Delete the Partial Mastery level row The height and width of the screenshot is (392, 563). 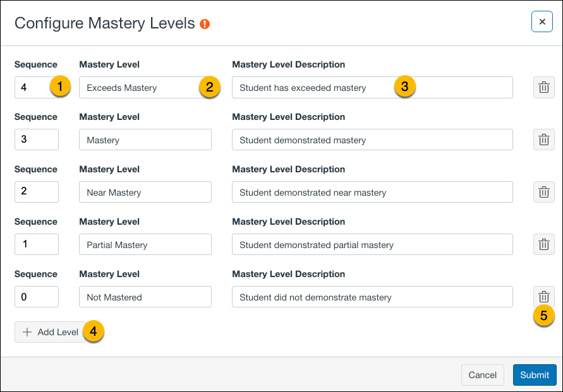click(x=543, y=244)
